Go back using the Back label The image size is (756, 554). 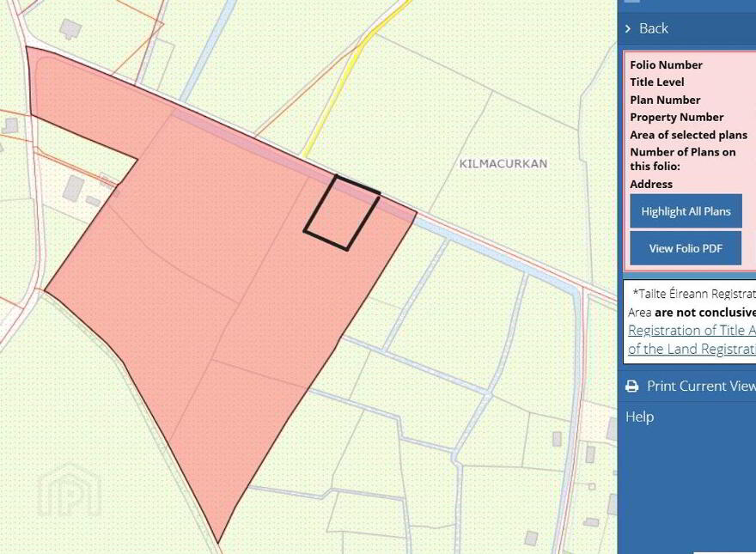click(x=653, y=28)
